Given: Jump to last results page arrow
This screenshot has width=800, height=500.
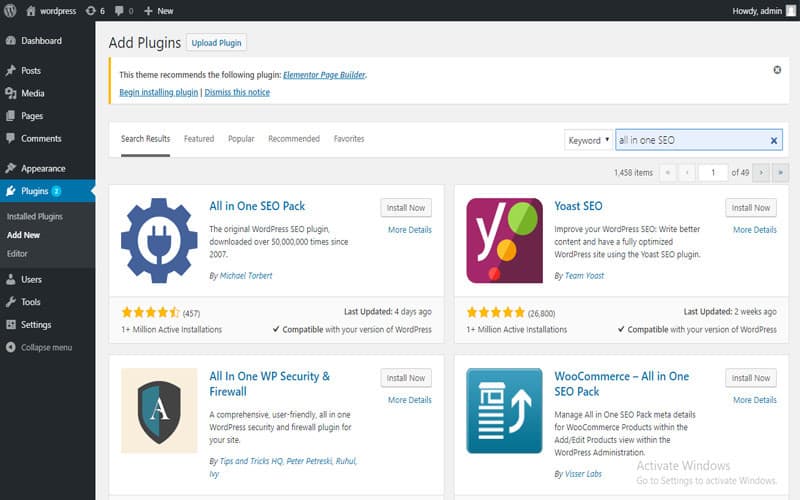Looking at the screenshot, I should pos(780,172).
